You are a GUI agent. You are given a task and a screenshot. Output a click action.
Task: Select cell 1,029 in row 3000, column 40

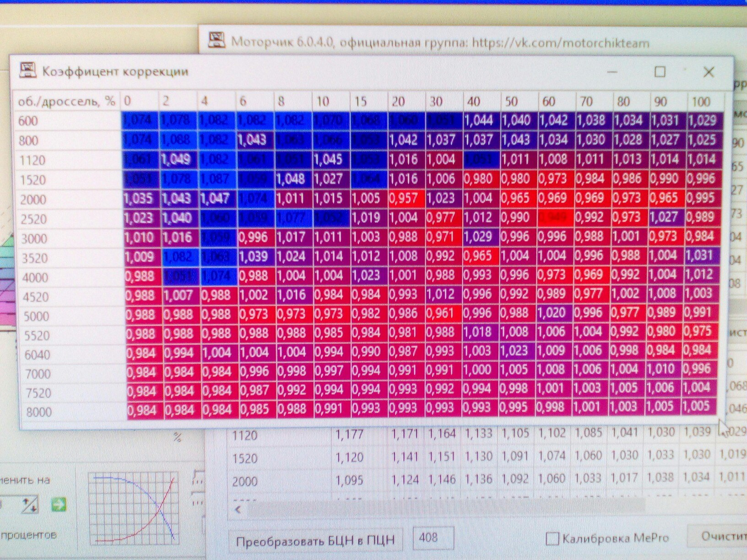pos(482,237)
